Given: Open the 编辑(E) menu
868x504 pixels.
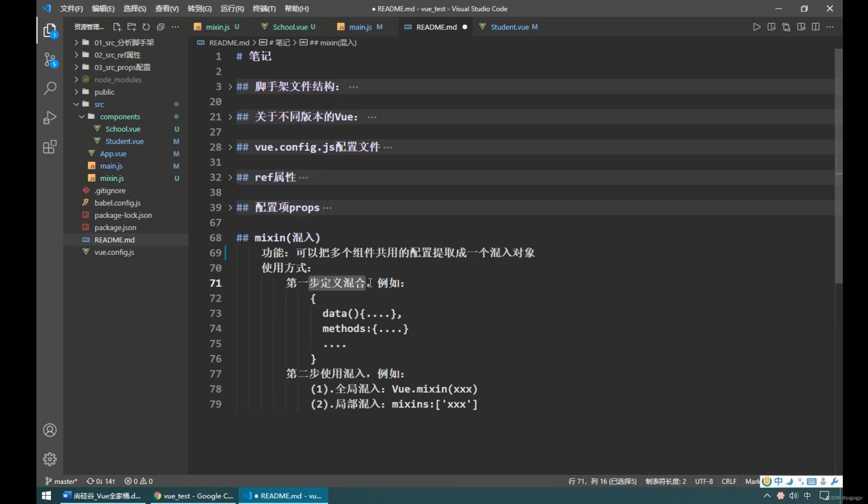Looking at the screenshot, I should tap(103, 8).
